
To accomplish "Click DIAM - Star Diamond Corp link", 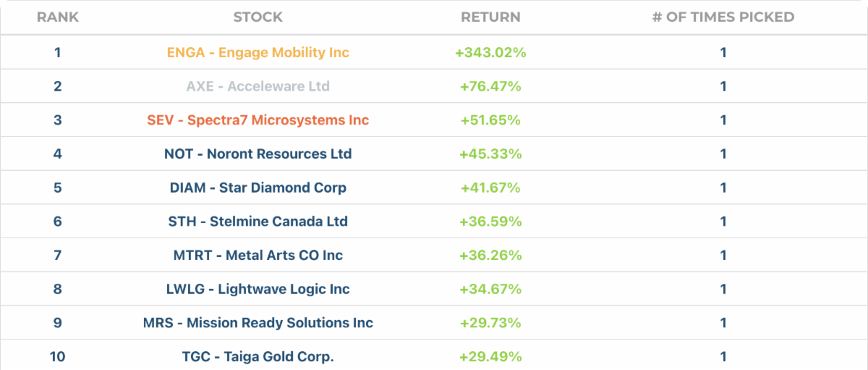I will pos(258,188).
